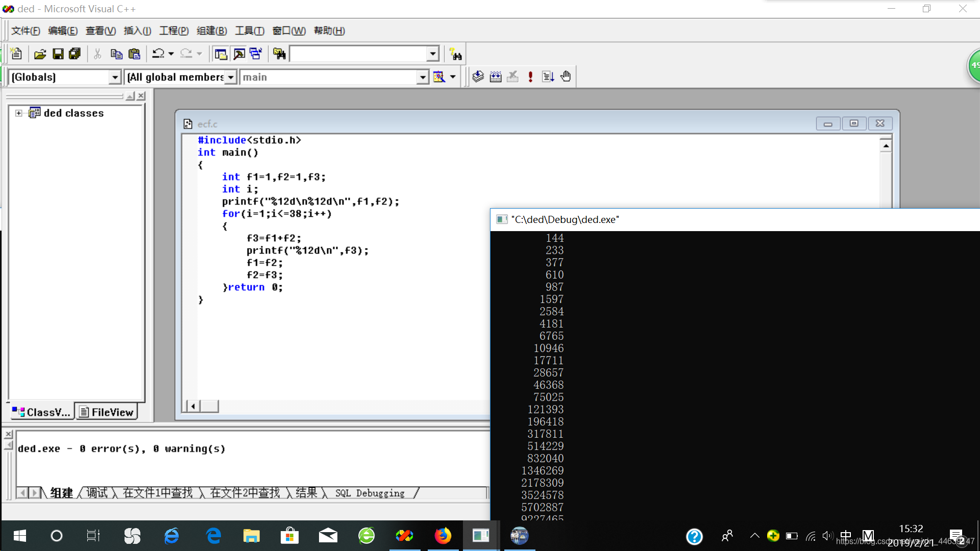Compile the current file
The image size is (980, 551).
pyautogui.click(x=478, y=77)
